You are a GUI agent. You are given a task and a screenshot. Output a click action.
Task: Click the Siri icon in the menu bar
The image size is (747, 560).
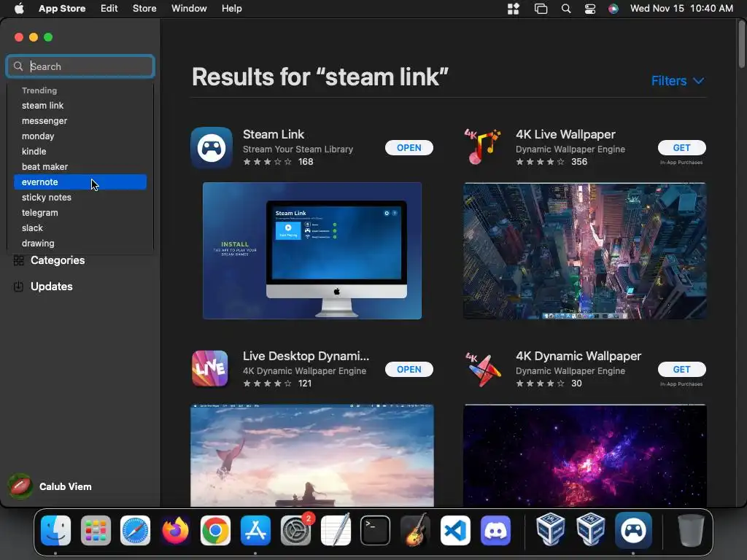[613, 9]
